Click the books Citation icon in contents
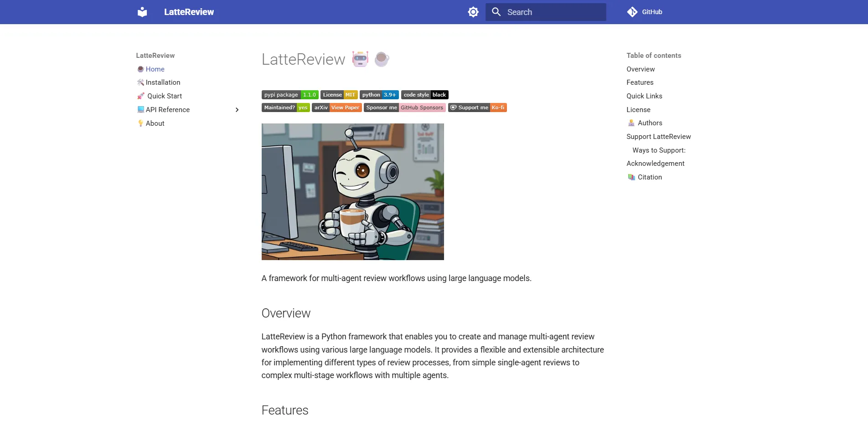 click(631, 177)
